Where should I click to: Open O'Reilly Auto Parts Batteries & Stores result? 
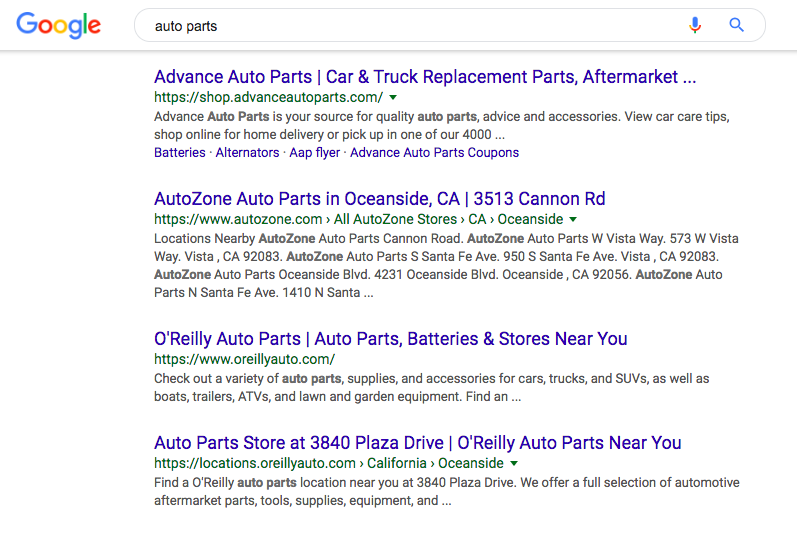pos(390,338)
